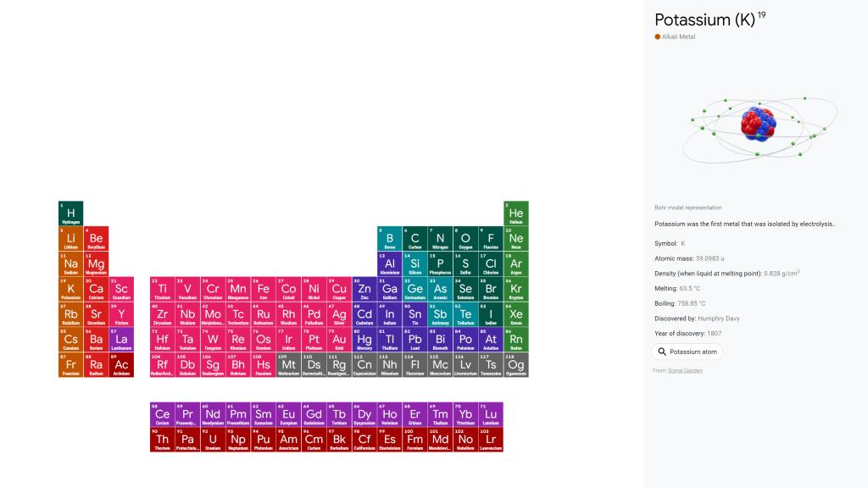Click the Mercury (Hg) element tile
Screen dimensions: 868x488
coord(364,340)
